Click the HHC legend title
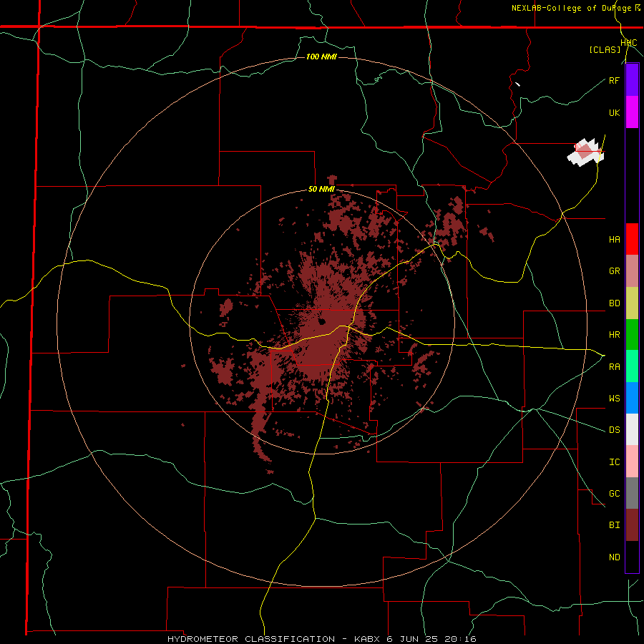The width and height of the screenshot is (644, 644). click(629, 43)
